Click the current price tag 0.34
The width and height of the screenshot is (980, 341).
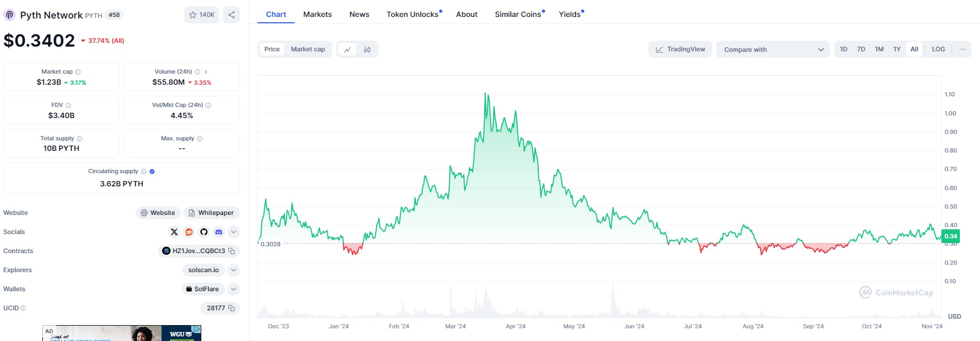[x=951, y=236]
